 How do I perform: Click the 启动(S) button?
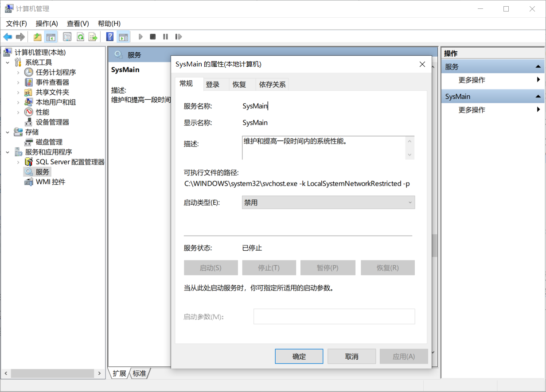pyautogui.click(x=211, y=268)
